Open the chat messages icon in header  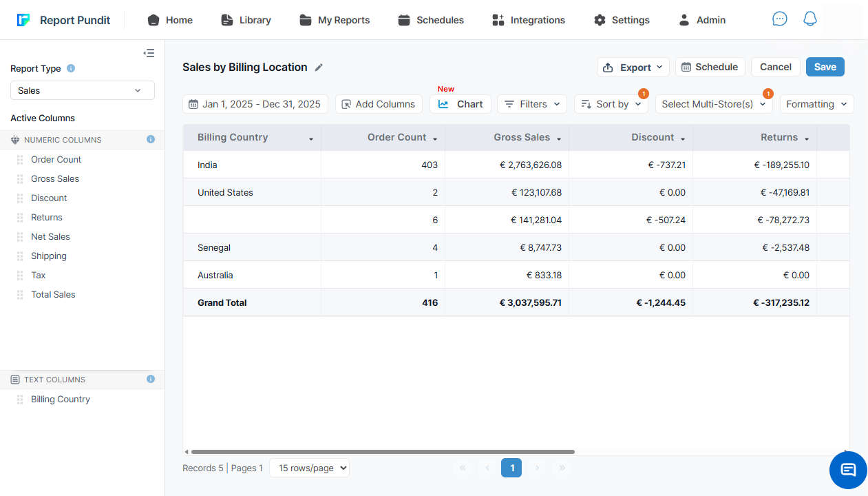click(780, 19)
